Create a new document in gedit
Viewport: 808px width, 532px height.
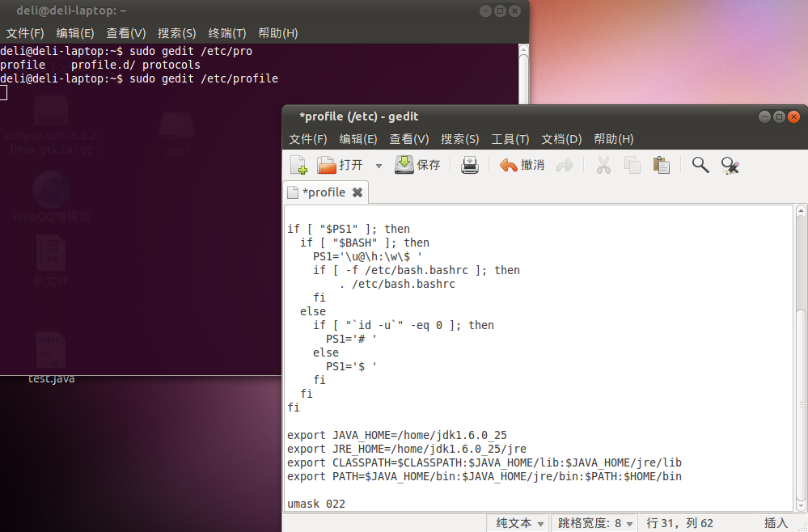coord(299,164)
